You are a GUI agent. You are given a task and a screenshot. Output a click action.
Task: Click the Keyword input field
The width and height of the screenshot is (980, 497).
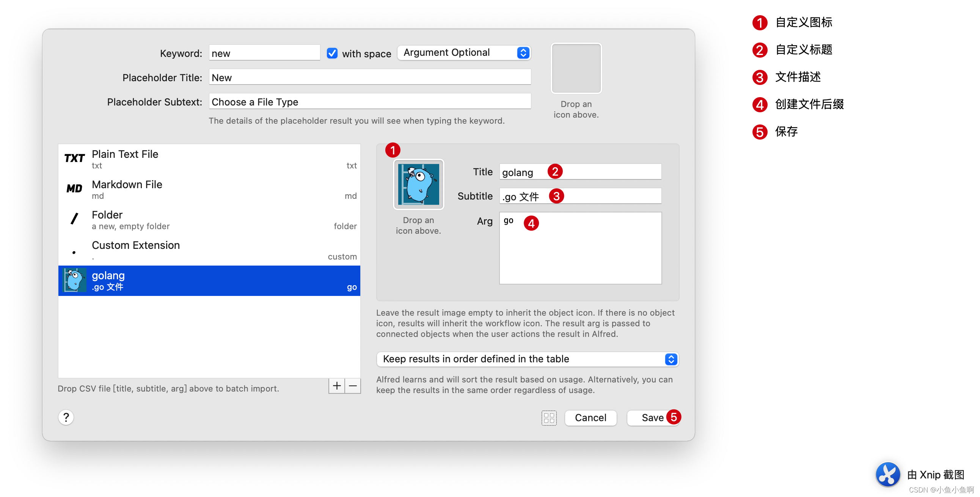[x=264, y=53]
